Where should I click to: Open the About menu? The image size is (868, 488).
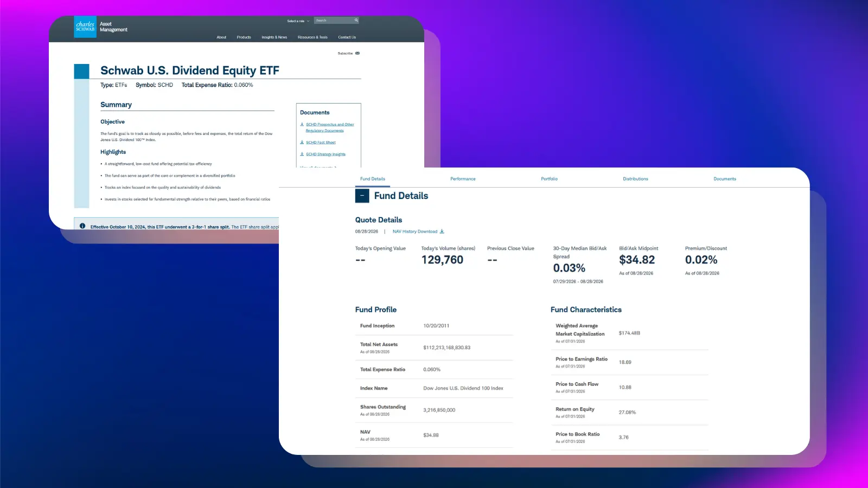[x=221, y=37]
